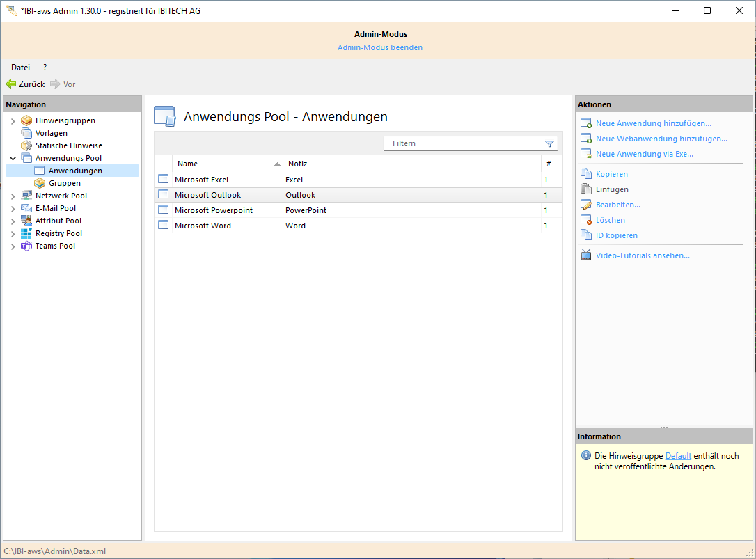Click the Neue Anwendung hinzufügen icon
Viewport: 756px width, 559px height.
(585, 123)
